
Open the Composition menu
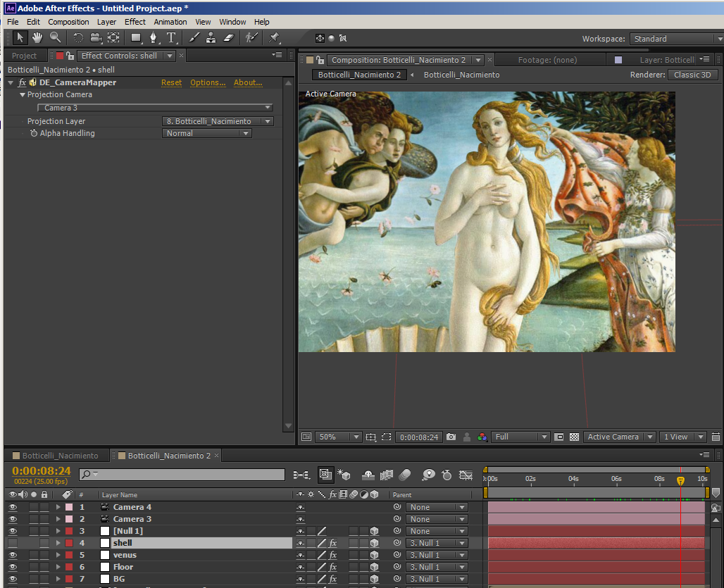click(68, 22)
